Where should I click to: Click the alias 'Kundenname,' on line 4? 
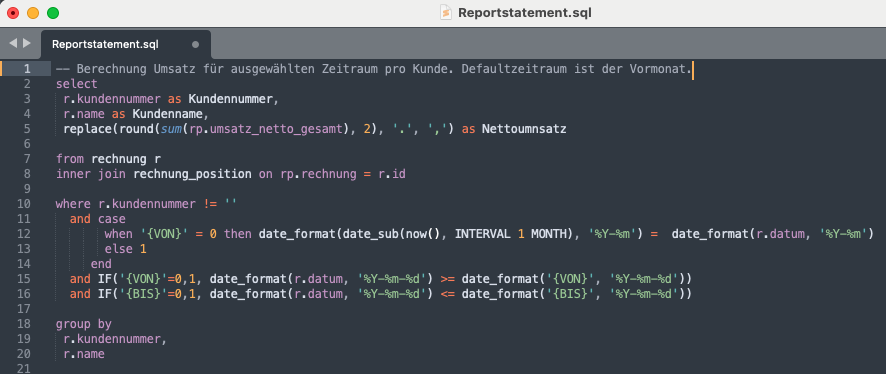171,114
